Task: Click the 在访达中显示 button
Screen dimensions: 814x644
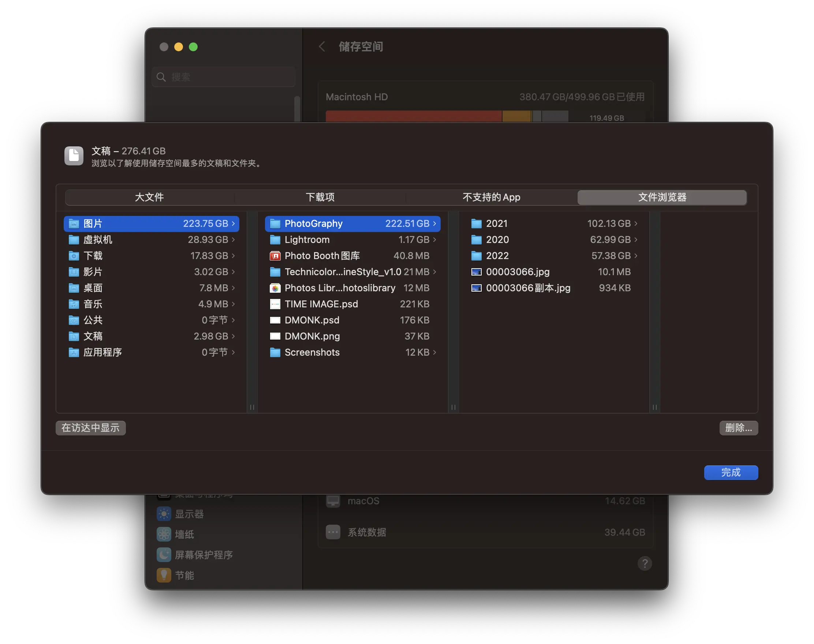Action: [90, 428]
